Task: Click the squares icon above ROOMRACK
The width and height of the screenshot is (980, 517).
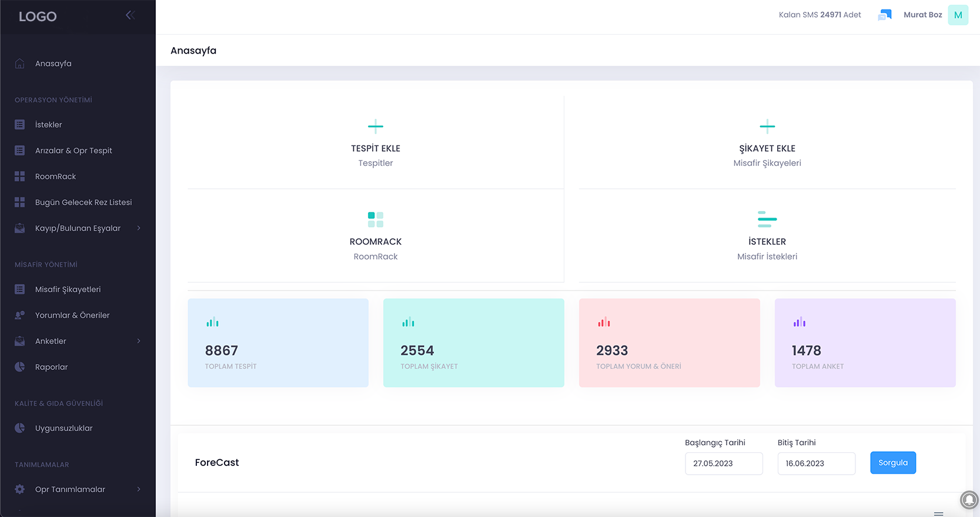Action: click(x=376, y=219)
